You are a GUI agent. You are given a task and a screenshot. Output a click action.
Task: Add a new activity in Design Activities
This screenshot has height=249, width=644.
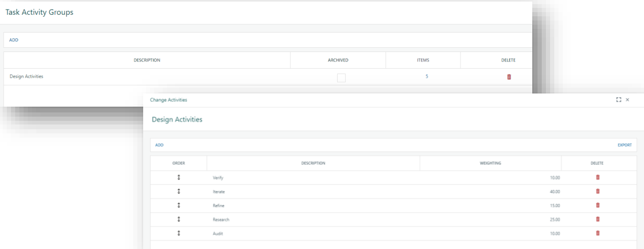tap(159, 145)
